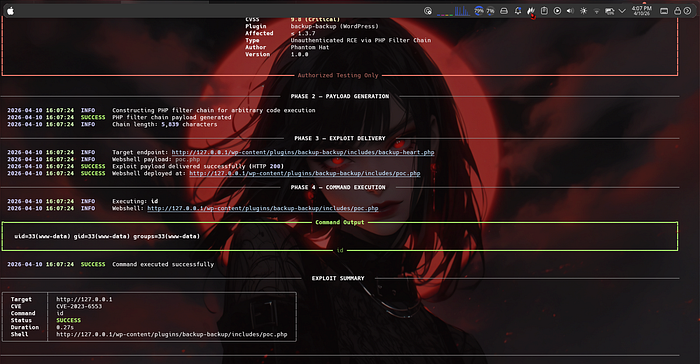Click 'Command executed successfully' log message
The image size is (700, 364).
(163, 264)
